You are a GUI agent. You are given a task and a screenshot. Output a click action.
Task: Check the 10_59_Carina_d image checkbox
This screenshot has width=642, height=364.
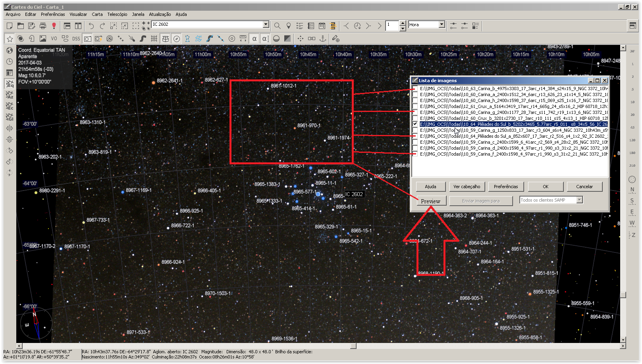(415, 148)
